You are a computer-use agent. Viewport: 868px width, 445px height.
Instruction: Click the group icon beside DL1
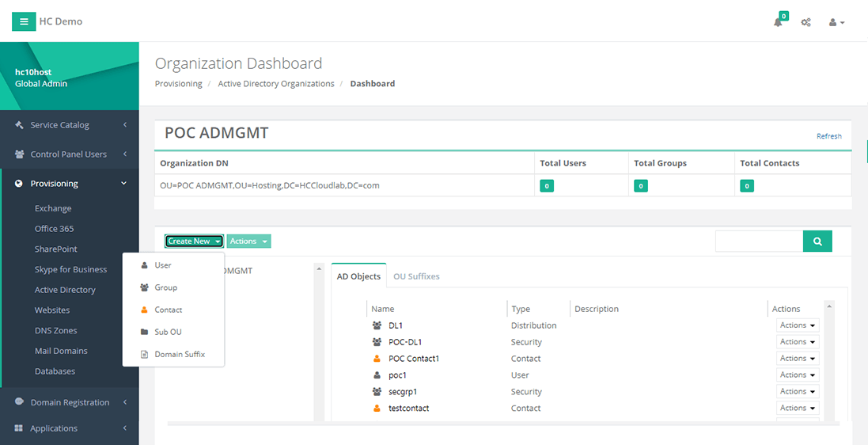377,325
